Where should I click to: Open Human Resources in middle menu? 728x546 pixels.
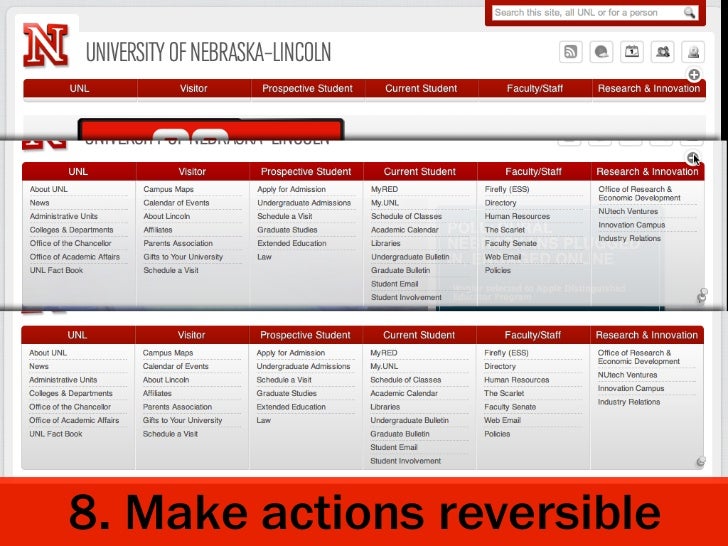517,216
